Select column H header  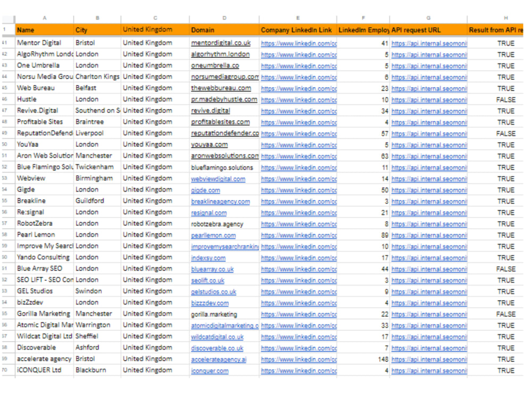(495, 18)
